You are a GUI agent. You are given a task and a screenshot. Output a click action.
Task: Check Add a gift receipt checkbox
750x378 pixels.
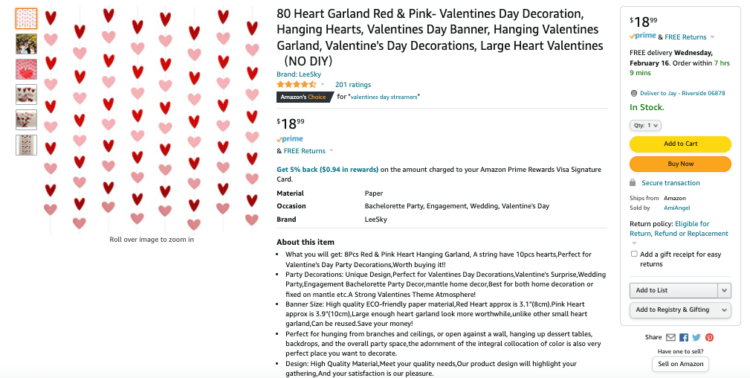pos(634,254)
